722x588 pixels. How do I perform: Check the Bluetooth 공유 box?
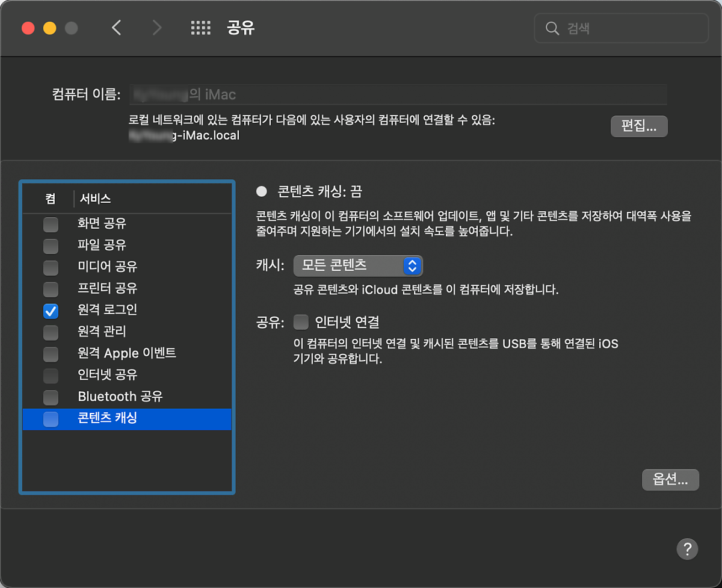tap(51, 397)
